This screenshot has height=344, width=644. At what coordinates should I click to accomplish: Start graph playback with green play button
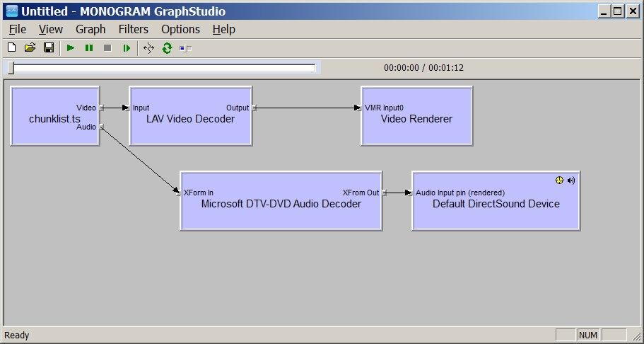coord(71,48)
